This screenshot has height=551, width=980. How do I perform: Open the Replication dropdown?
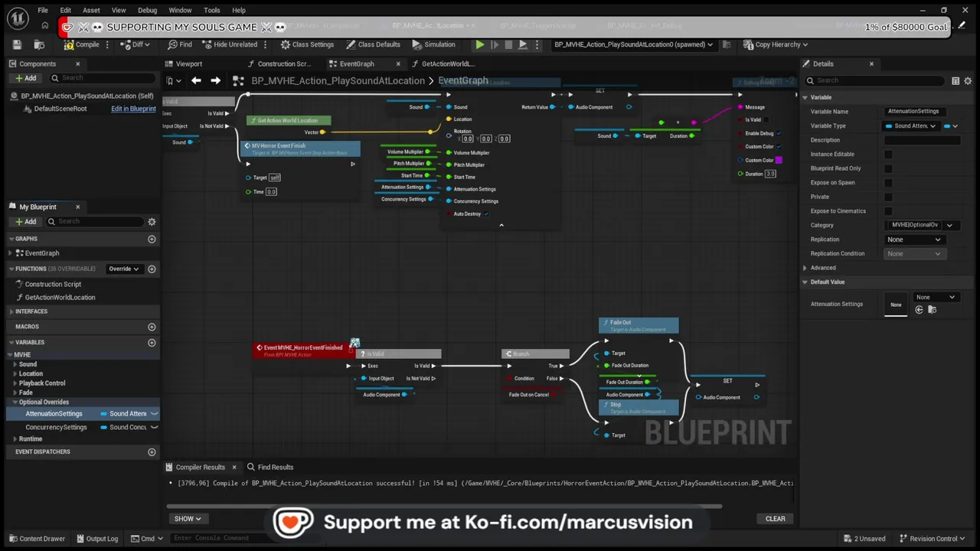pos(914,240)
